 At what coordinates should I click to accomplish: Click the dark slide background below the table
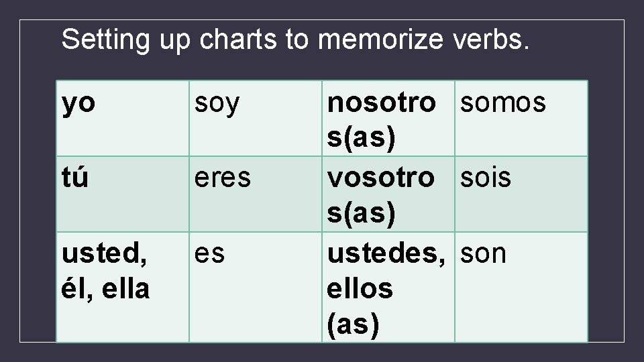click(322, 352)
